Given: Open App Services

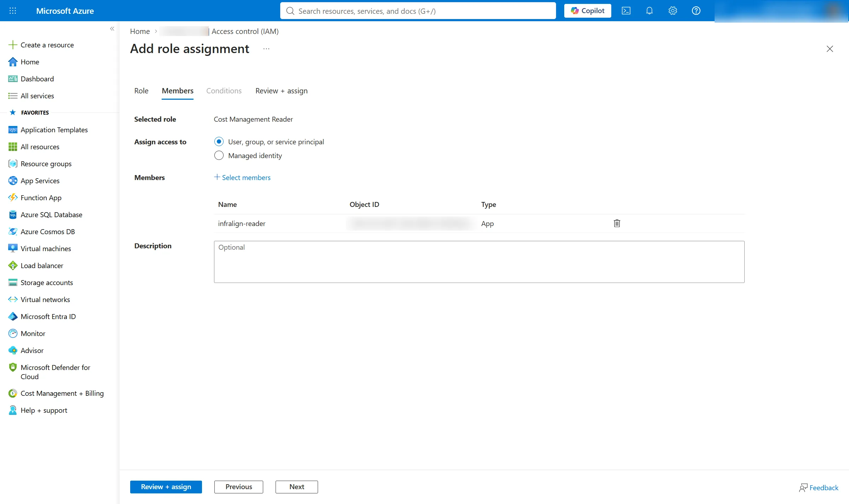Looking at the screenshot, I should coord(40,181).
